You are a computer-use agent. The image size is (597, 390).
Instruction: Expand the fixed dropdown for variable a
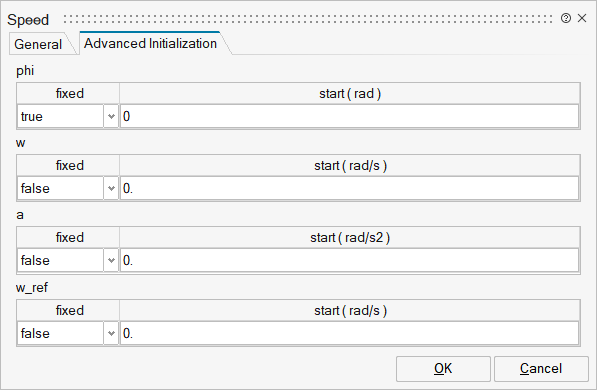click(x=111, y=260)
